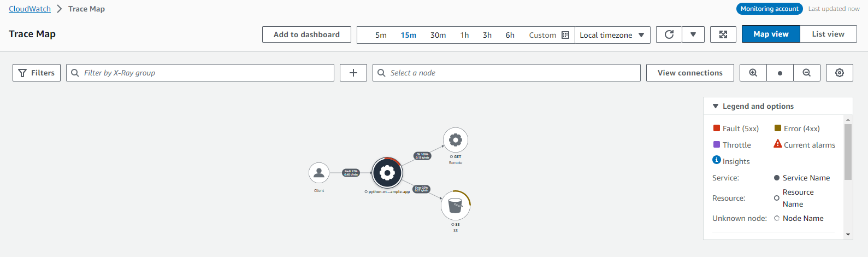
Task: Click the Service Name legend dot
Action: click(777, 178)
